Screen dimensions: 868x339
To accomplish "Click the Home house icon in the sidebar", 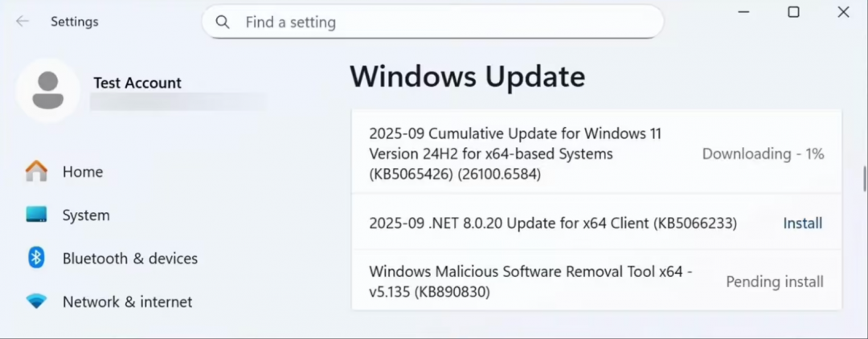I will click(36, 171).
